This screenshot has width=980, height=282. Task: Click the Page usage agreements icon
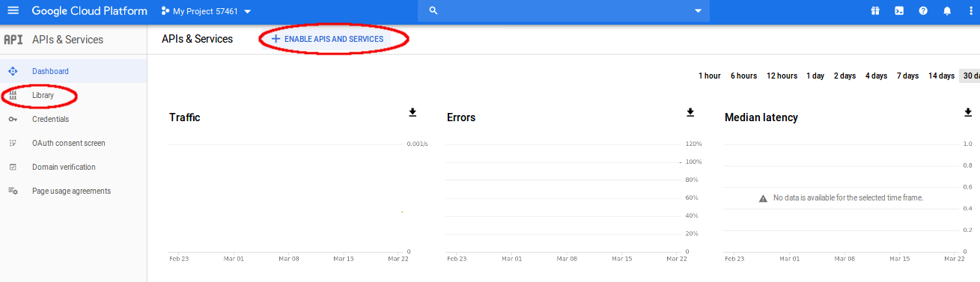click(13, 191)
